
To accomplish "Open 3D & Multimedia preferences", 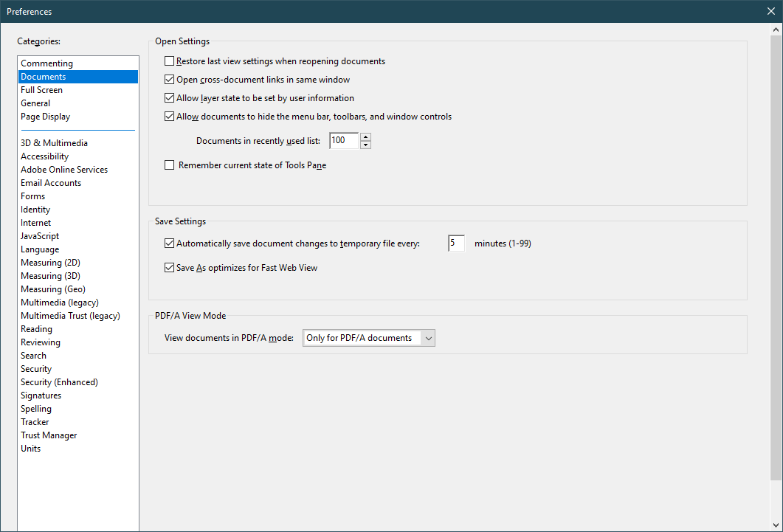I will point(78,142).
